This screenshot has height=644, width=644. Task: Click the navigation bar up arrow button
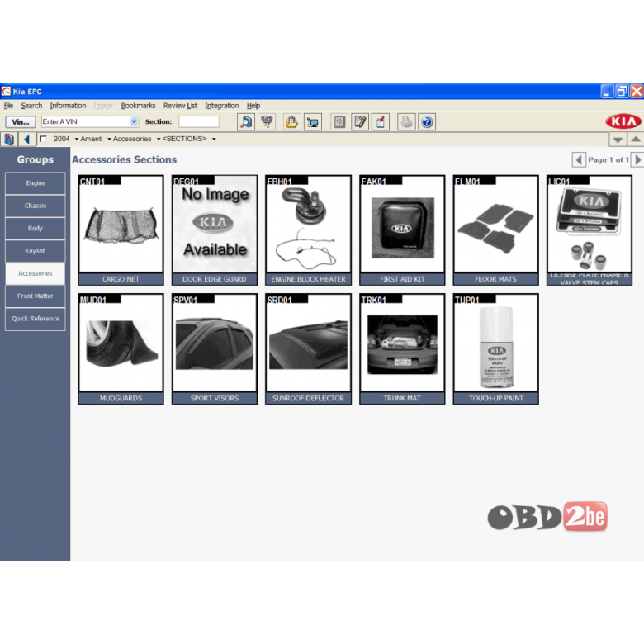pos(636,140)
